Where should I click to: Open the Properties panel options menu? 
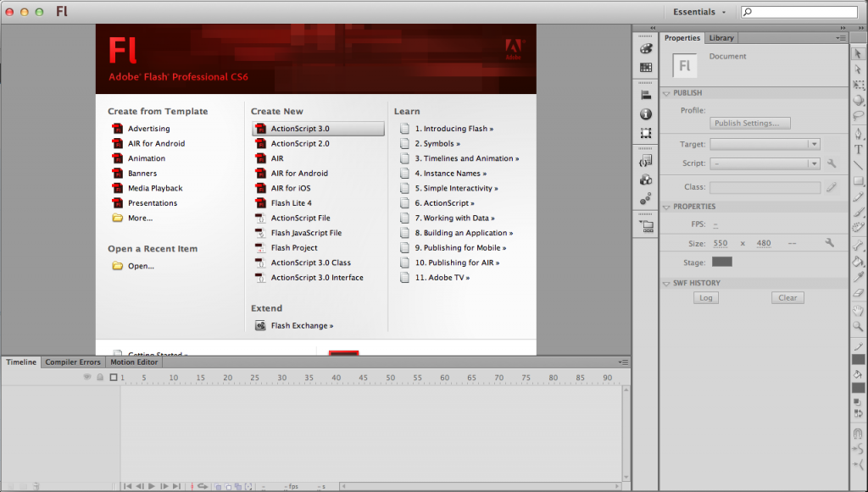[x=841, y=37]
